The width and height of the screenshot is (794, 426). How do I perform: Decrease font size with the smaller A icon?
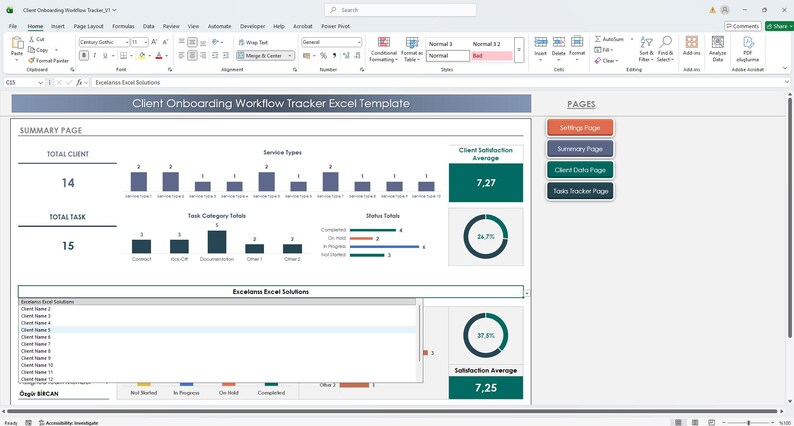165,42
